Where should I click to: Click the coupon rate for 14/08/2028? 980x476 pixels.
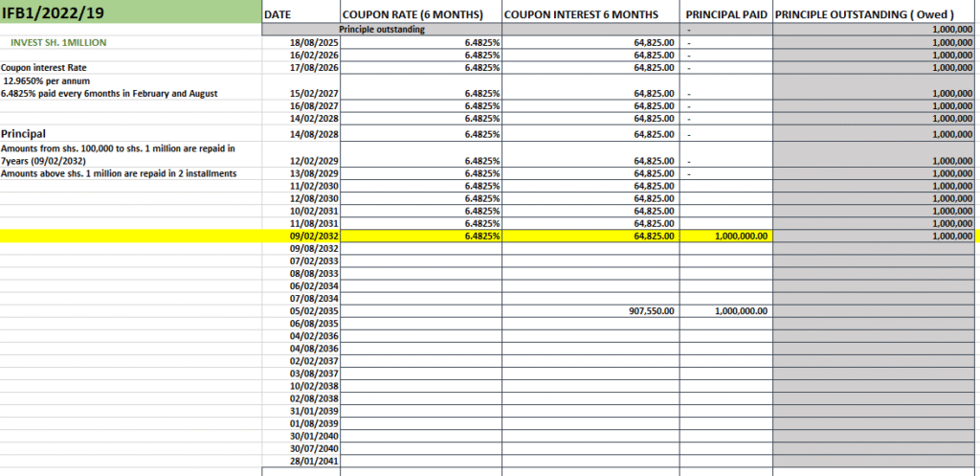[x=482, y=135]
